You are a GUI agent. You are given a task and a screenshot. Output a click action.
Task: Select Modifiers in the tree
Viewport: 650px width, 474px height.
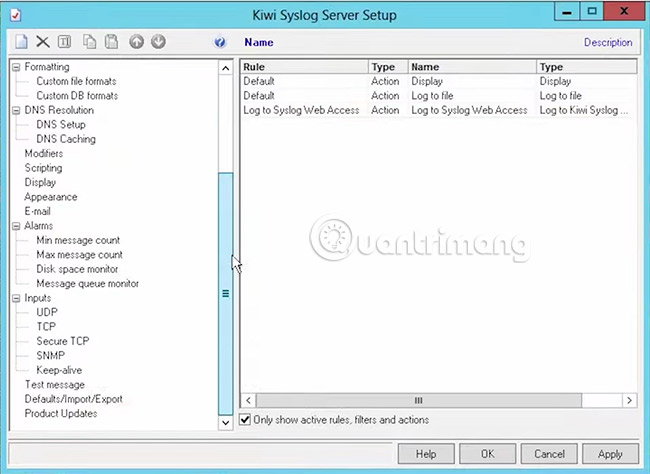(x=44, y=153)
